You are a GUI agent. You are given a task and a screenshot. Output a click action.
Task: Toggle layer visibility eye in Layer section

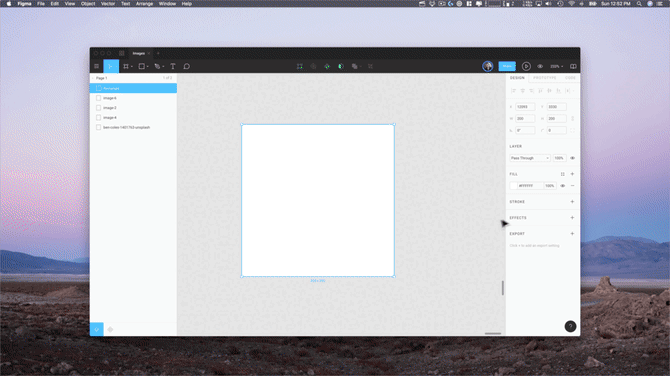tap(573, 158)
